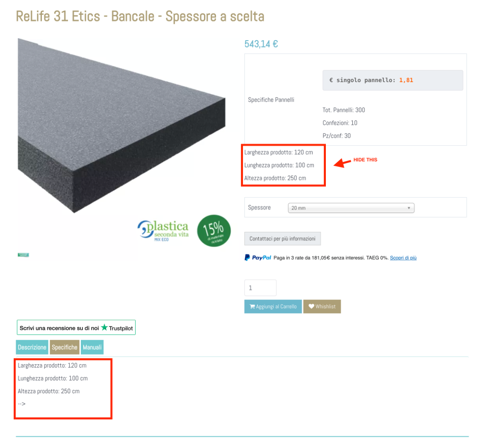
Task: Open the Spessore 20 mm dropdown
Action: tap(351, 208)
